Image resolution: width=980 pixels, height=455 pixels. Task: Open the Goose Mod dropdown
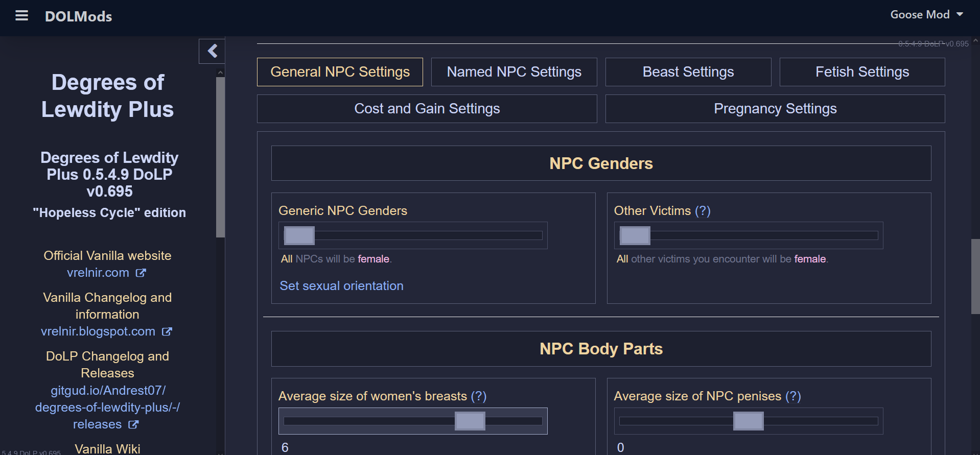click(926, 15)
